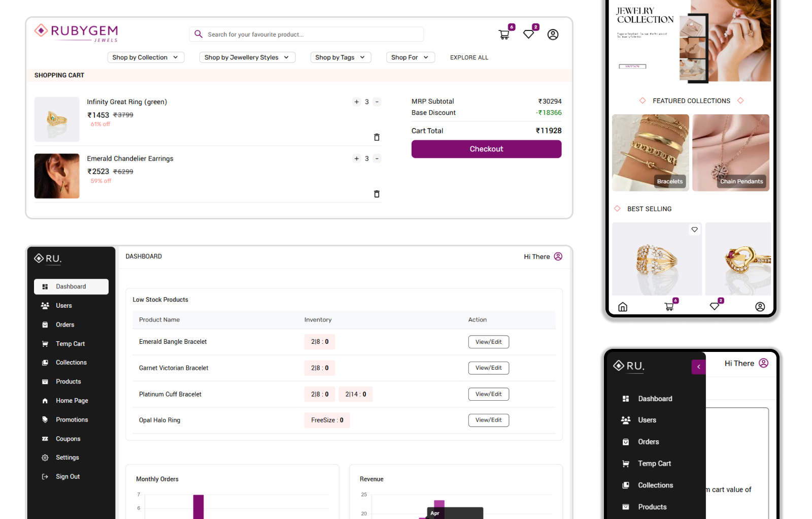Screen dimensions: 812x519
Task: Open Products in desktop admin sidebar
Action: coord(71,381)
